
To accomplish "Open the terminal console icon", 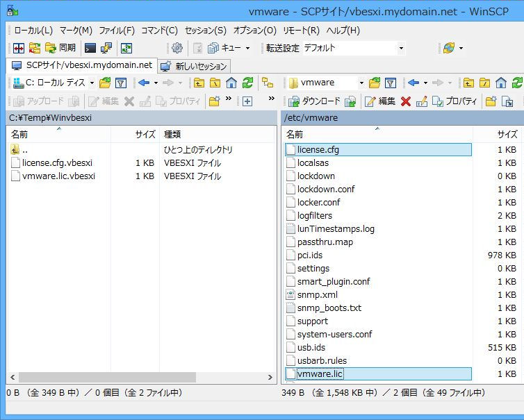I will [x=90, y=48].
